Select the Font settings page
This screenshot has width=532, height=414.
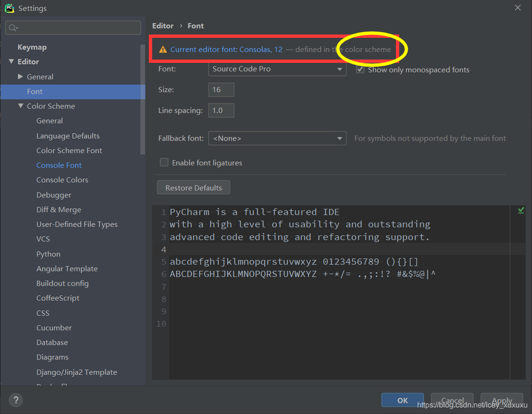click(73, 92)
